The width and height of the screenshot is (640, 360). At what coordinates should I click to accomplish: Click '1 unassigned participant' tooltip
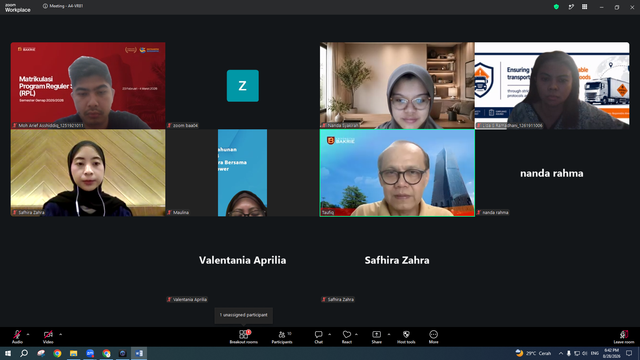click(x=244, y=315)
